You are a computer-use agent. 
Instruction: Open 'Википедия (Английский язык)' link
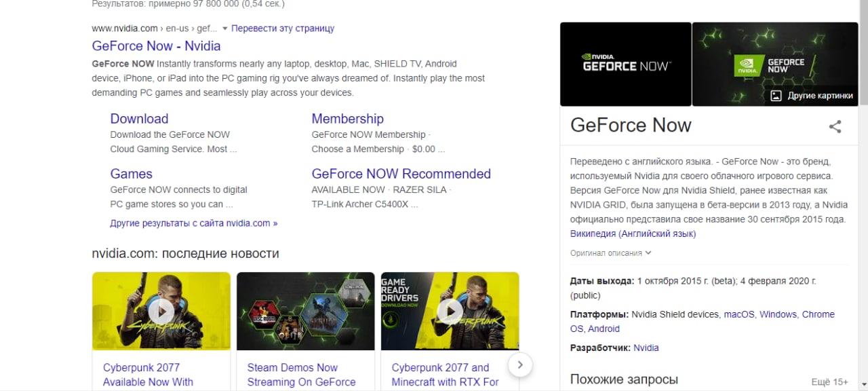pyautogui.click(x=633, y=234)
